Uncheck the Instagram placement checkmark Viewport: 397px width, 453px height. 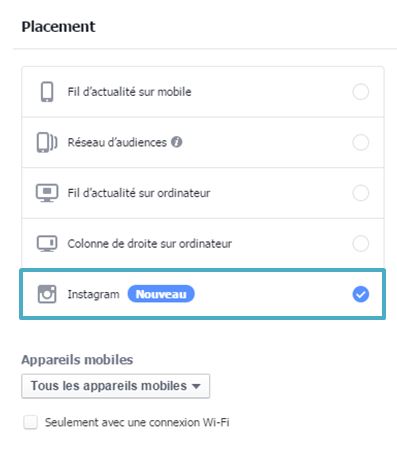pos(361,294)
